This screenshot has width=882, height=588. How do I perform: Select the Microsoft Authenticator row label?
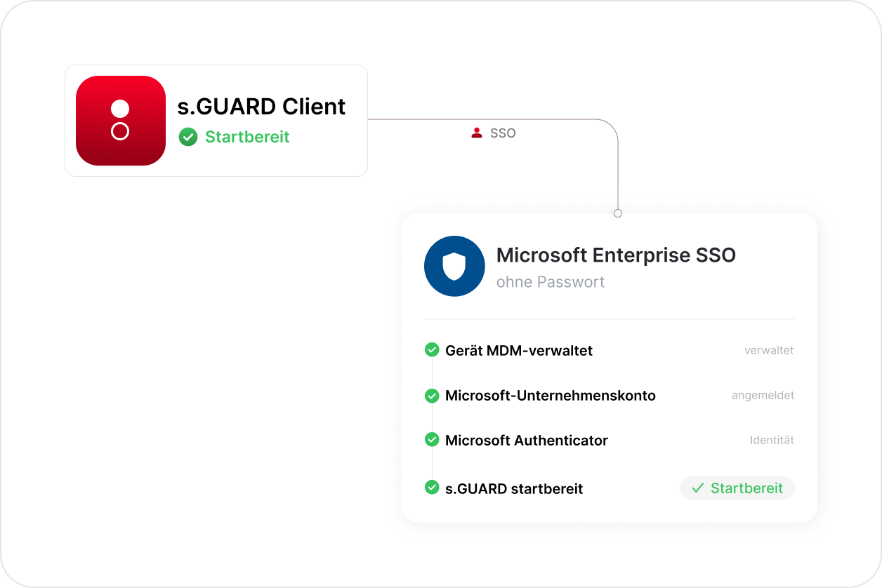(x=527, y=441)
